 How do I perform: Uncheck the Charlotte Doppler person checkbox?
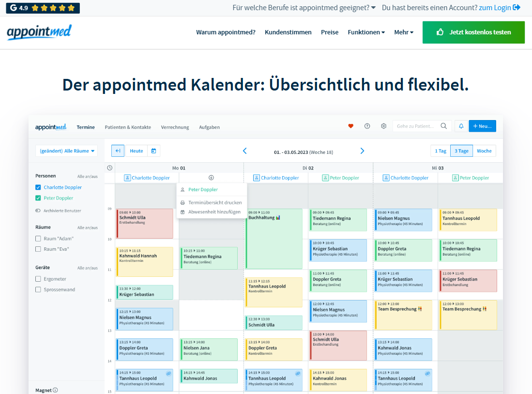click(38, 187)
